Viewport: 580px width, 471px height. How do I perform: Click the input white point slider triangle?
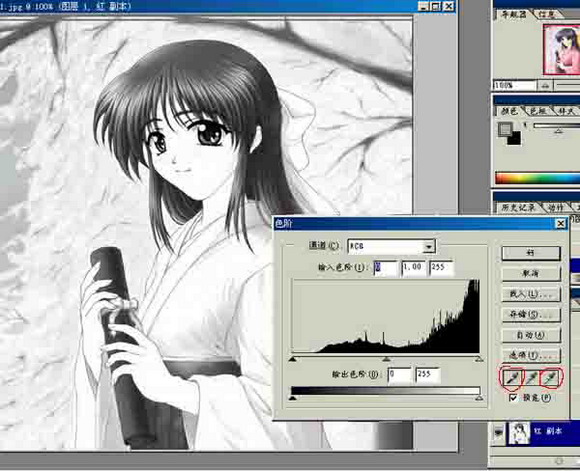[479, 359]
